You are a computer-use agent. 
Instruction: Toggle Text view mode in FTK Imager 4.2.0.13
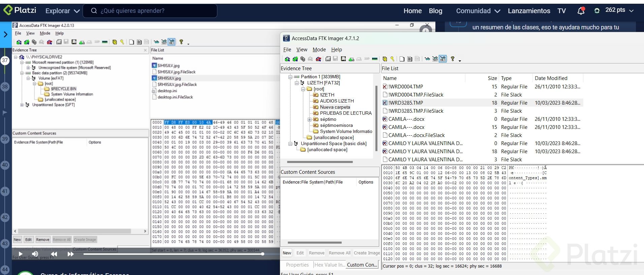coord(164,42)
